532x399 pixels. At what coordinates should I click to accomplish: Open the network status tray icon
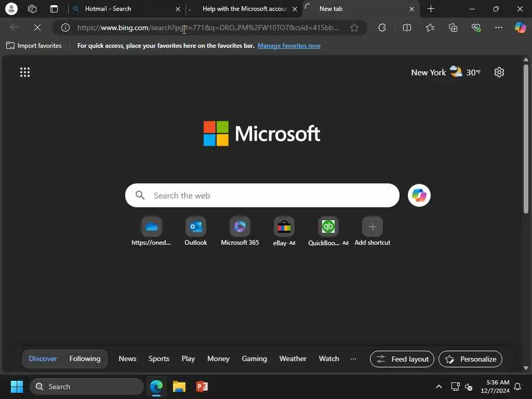coord(455,387)
